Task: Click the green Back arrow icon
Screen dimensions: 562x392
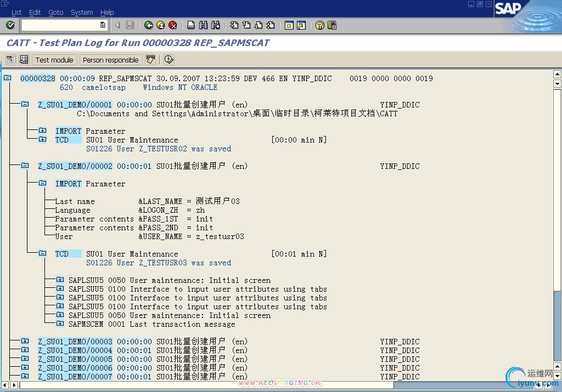Action: point(148,25)
